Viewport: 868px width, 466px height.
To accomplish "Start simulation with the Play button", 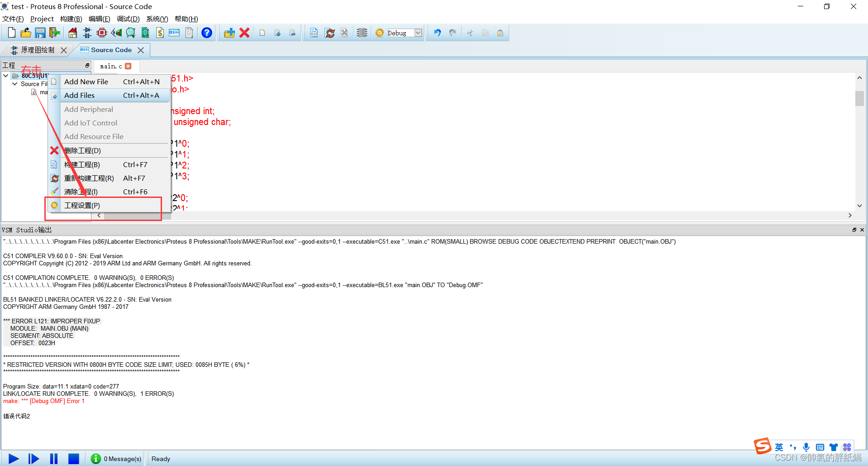I will pos(14,459).
